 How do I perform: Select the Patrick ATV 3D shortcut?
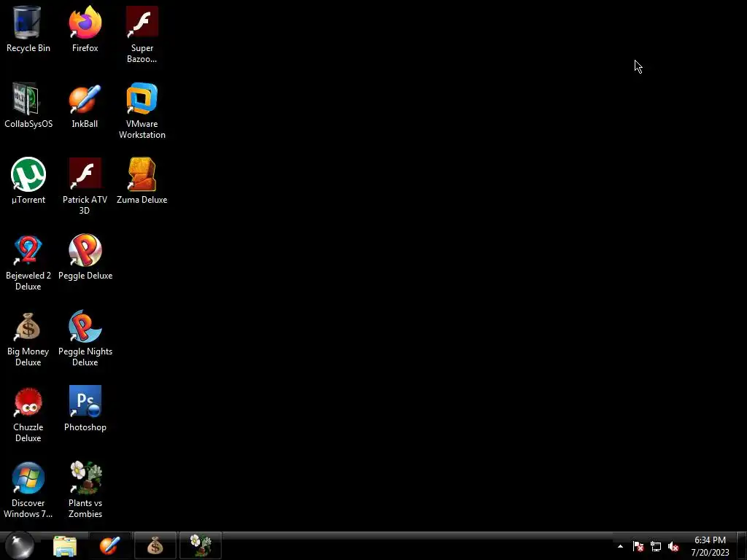coord(85,186)
